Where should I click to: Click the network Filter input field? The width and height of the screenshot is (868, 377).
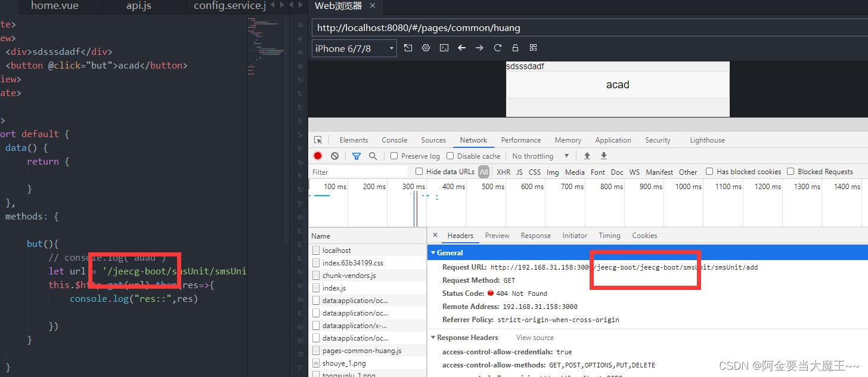point(358,172)
